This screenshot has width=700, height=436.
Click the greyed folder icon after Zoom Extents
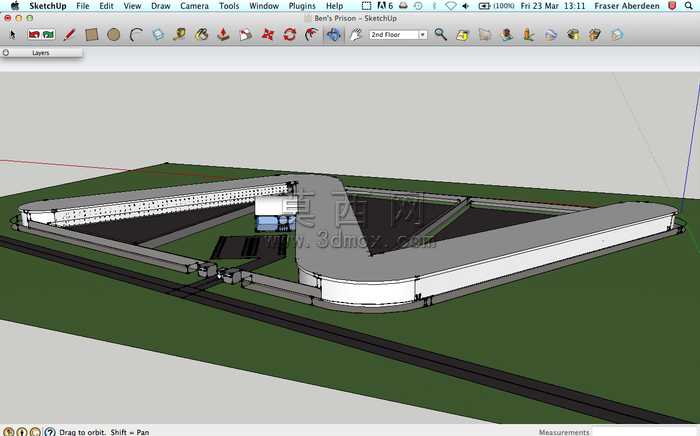[x=485, y=34]
